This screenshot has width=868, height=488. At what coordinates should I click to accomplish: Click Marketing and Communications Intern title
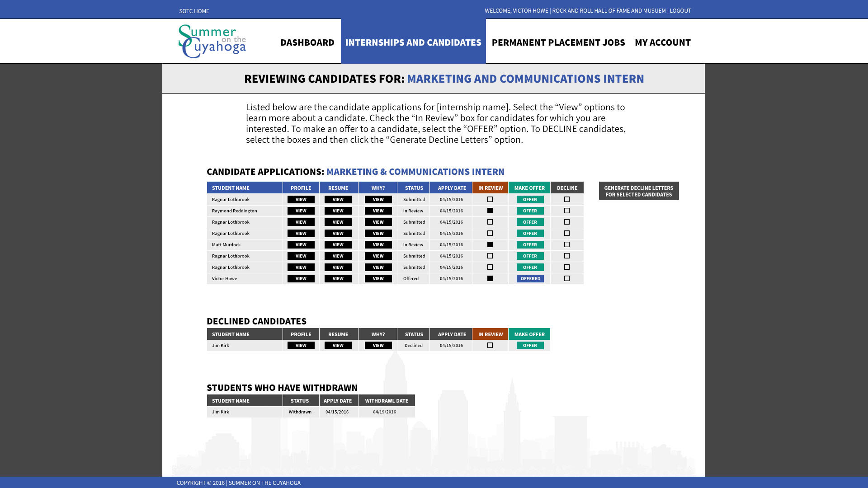tap(525, 78)
